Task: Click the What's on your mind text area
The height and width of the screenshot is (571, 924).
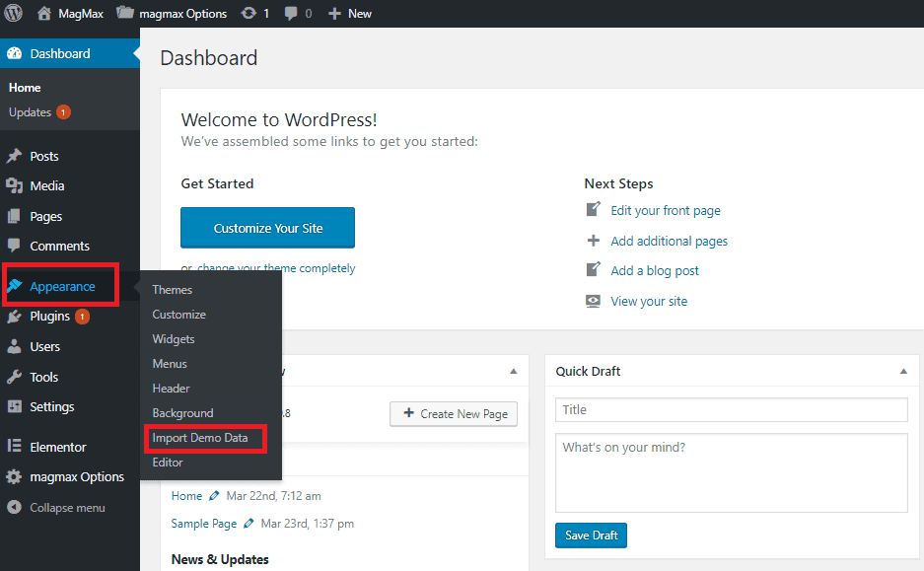Action: tap(732, 472)
